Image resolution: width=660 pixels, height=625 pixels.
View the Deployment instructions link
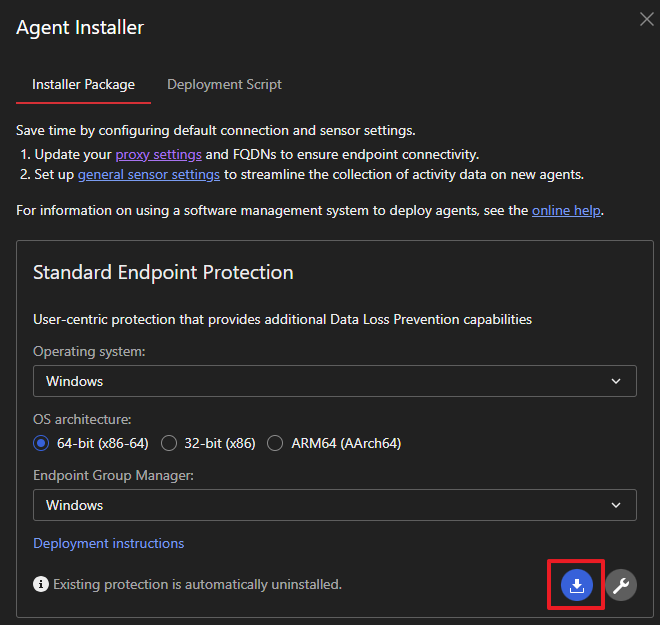click(108, 543)
